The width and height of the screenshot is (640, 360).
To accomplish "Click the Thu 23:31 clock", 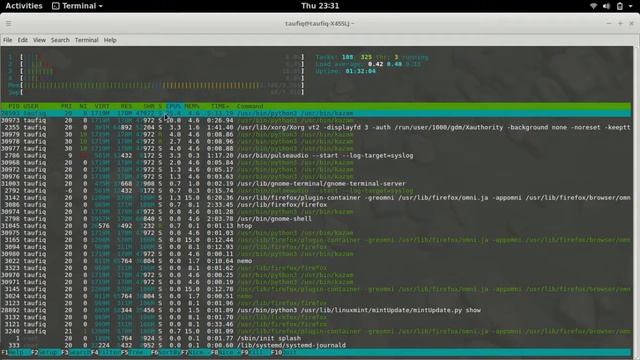I will tap(320, 6).
